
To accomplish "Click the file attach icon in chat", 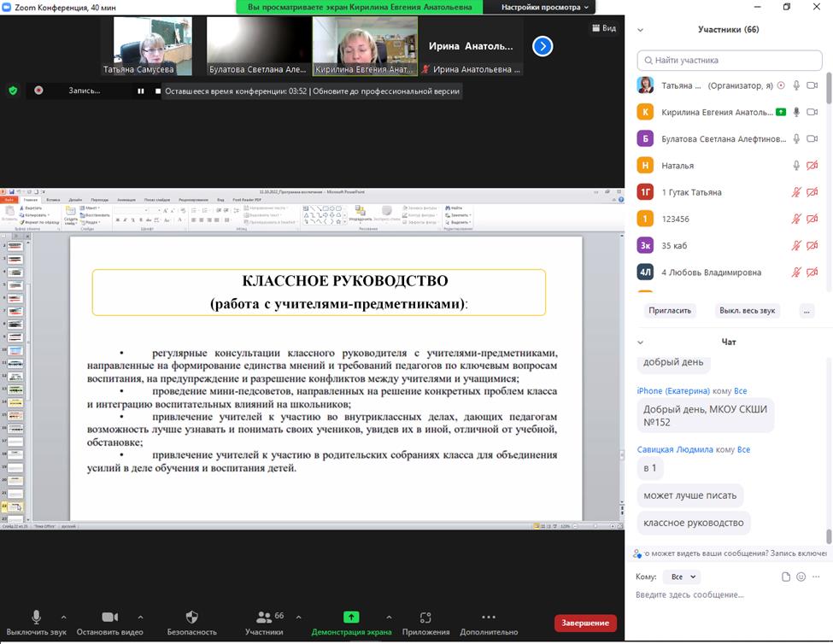I will [786, 577].
